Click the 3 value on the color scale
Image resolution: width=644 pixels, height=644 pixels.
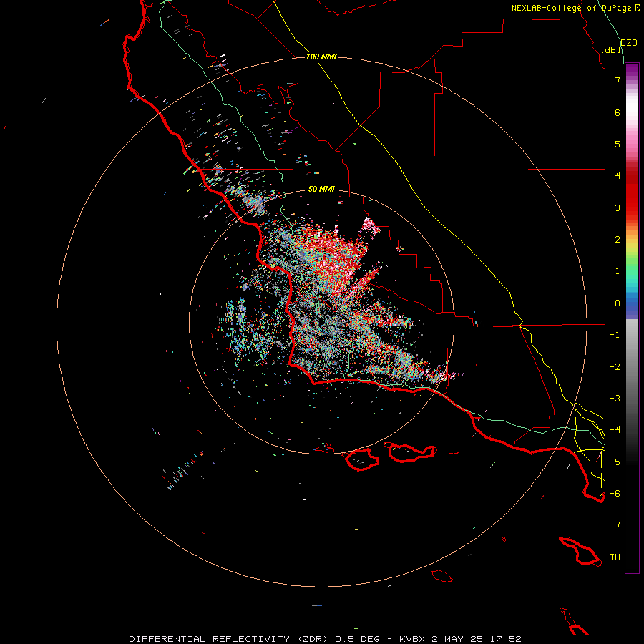[x=618, y=208]
